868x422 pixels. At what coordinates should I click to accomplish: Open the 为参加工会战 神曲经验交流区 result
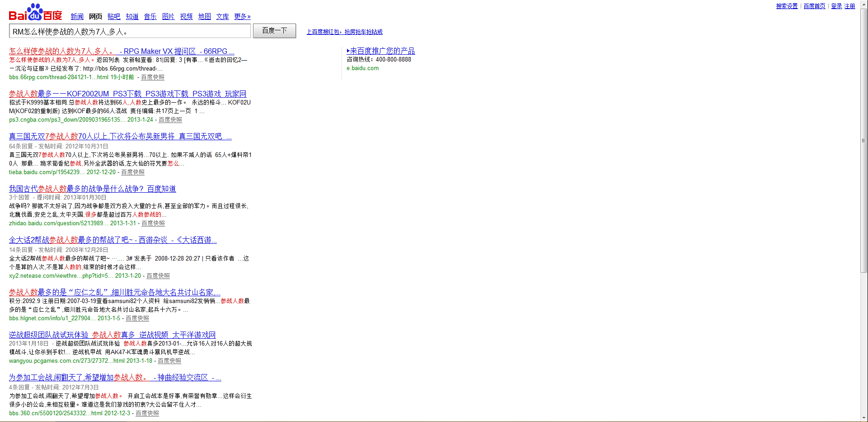click(115, 377)
